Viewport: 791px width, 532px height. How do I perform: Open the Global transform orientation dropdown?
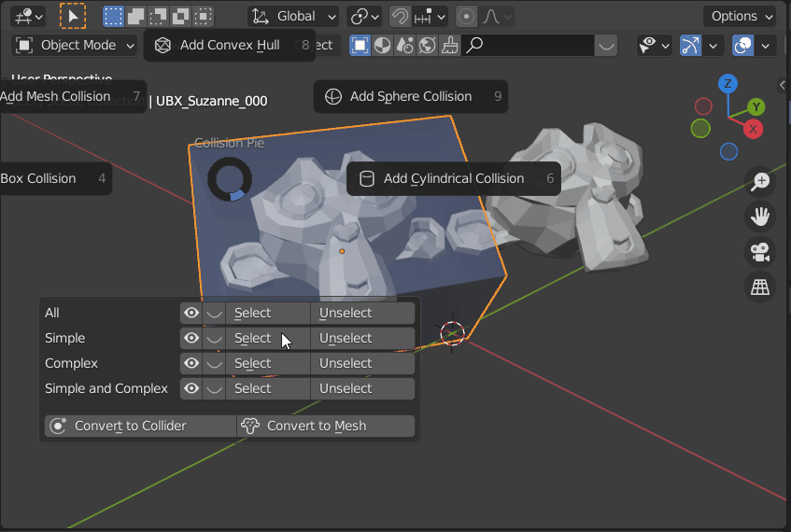pos(294,16)
